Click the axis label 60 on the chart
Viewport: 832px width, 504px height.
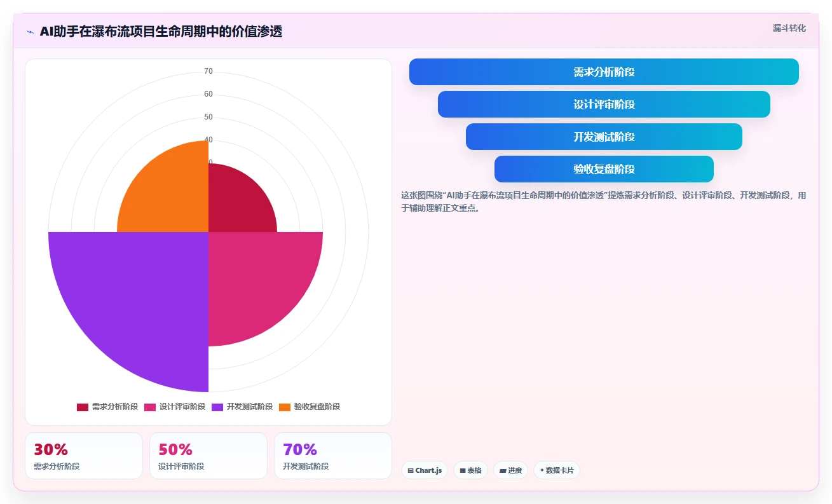click(x=208, y=94)
